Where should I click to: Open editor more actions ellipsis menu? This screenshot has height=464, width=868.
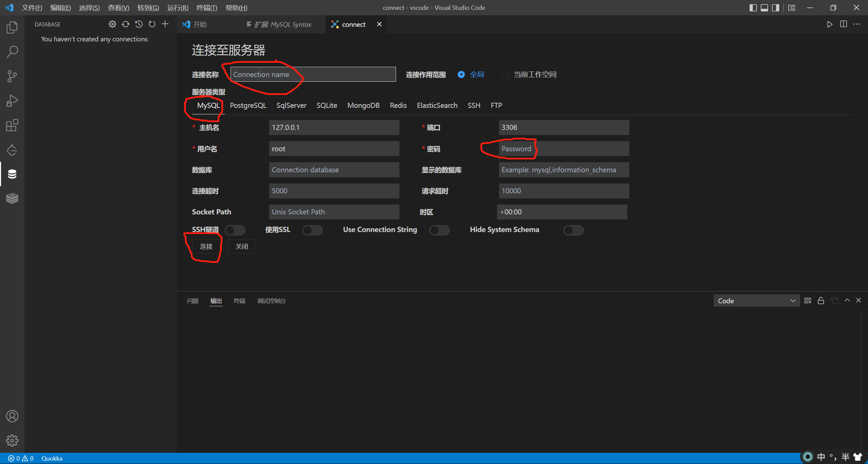click(856, 24)
